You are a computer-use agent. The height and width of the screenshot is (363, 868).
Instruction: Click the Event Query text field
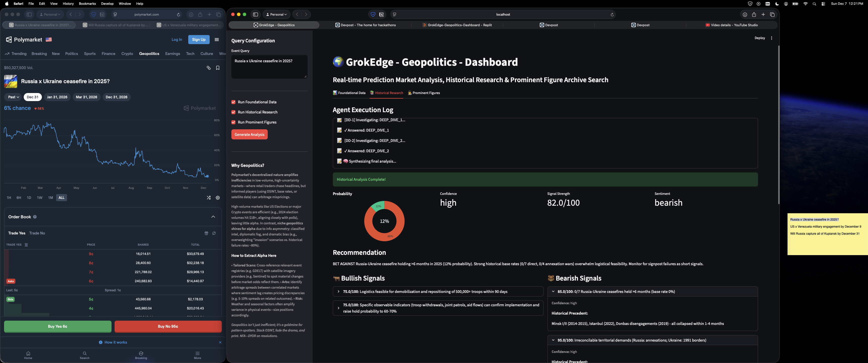(x=269, y=67)
